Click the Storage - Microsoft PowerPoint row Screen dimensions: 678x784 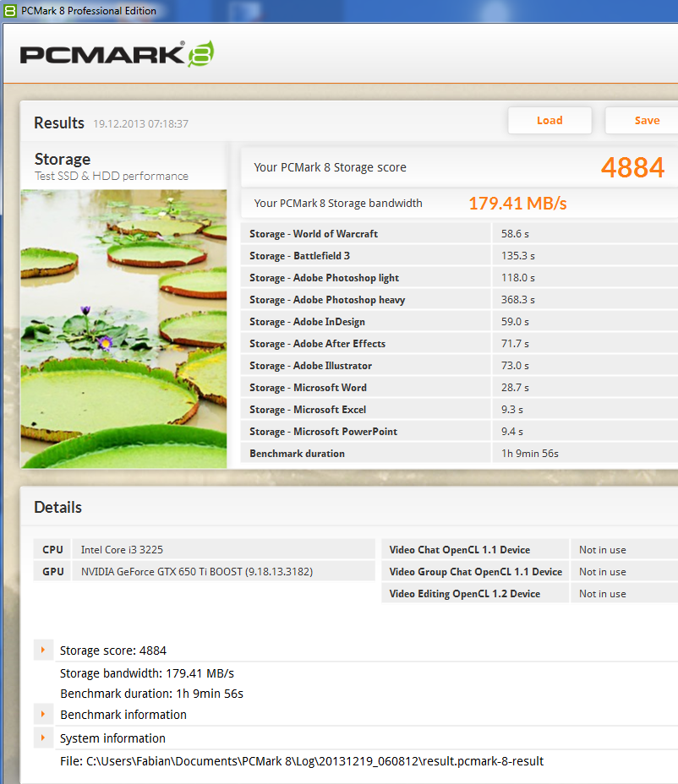click(459, 432)
